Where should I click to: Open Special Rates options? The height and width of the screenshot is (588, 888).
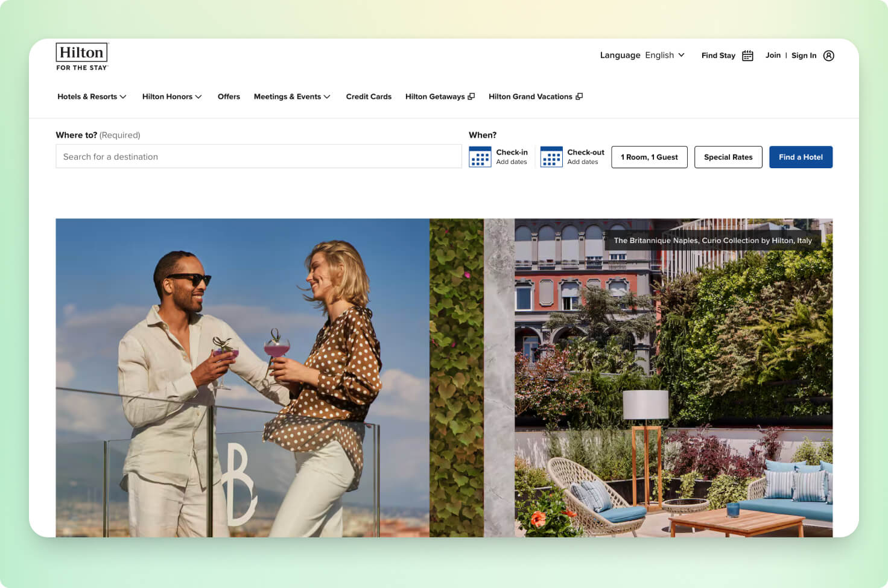(x=728, y=157)
